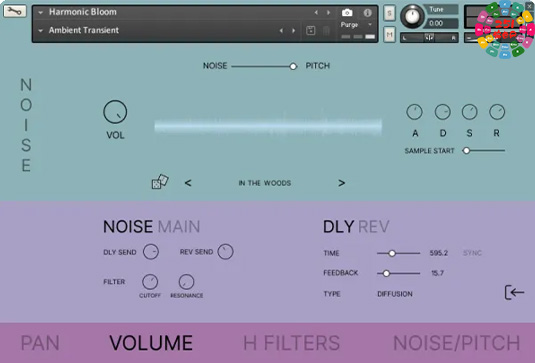The height and width of the screenshot is (363, 535).
Task: Click the noise waveform display
Action: point(268,126)
